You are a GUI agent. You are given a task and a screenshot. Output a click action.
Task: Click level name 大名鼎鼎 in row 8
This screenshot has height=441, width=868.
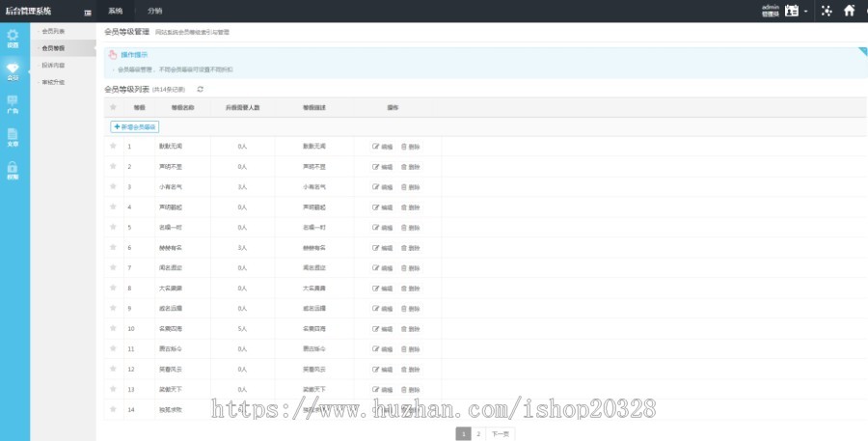pos(171,289)
